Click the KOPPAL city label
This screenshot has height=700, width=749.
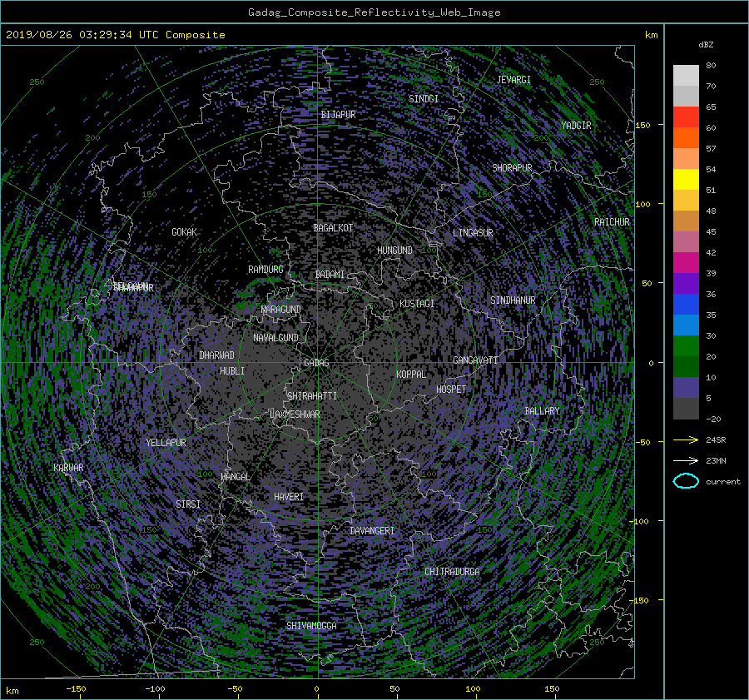click(x=411, y=375)
